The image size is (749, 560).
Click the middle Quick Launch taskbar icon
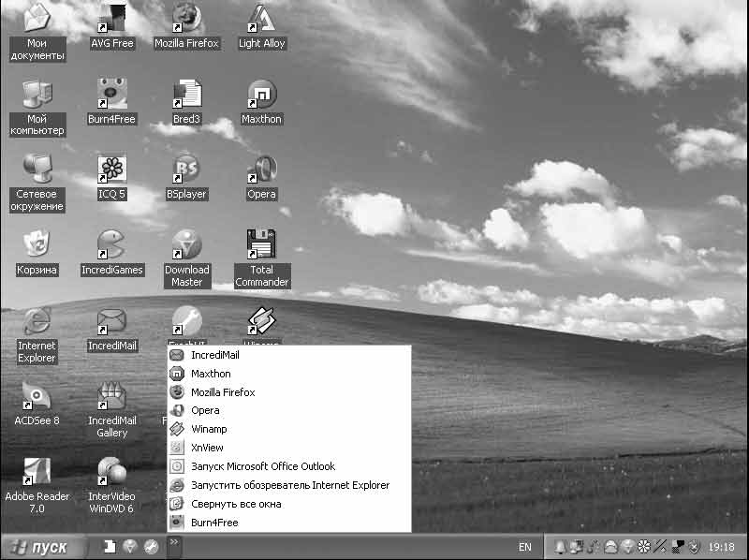point(130,547)
